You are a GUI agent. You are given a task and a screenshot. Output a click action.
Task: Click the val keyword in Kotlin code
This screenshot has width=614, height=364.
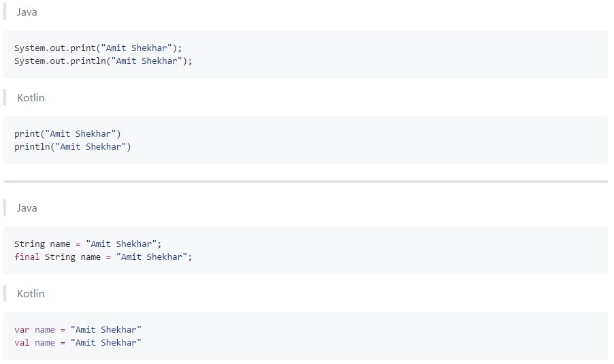[22, 343]
